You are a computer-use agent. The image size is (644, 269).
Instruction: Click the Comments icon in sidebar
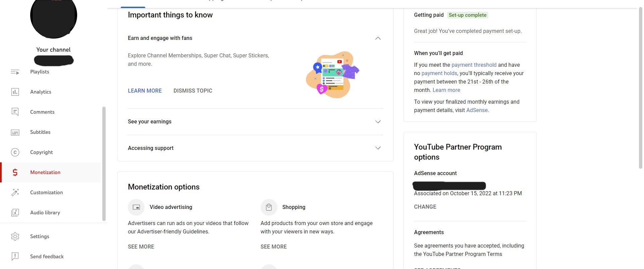(x=15, y=112)
